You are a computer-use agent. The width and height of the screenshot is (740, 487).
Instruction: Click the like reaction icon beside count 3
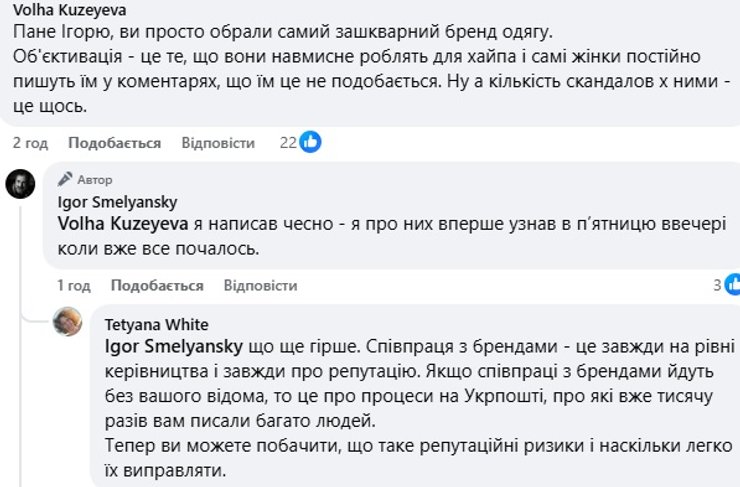point(733,285)
